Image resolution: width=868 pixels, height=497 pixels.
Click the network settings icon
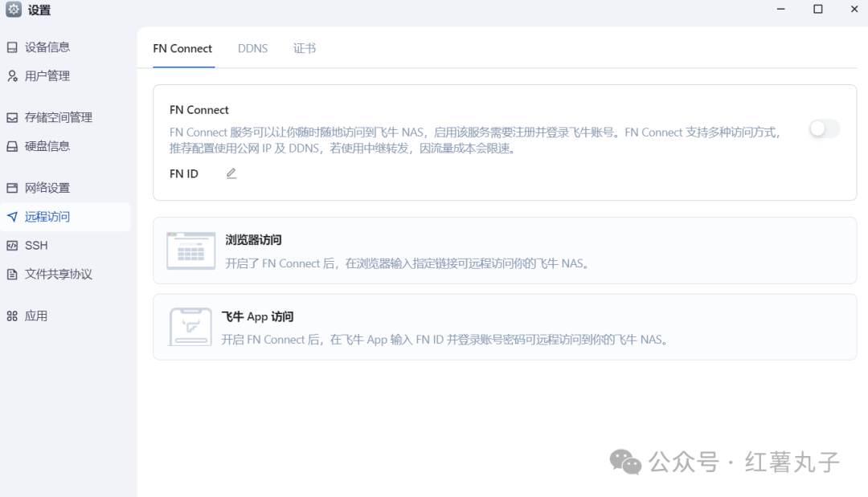12,188
